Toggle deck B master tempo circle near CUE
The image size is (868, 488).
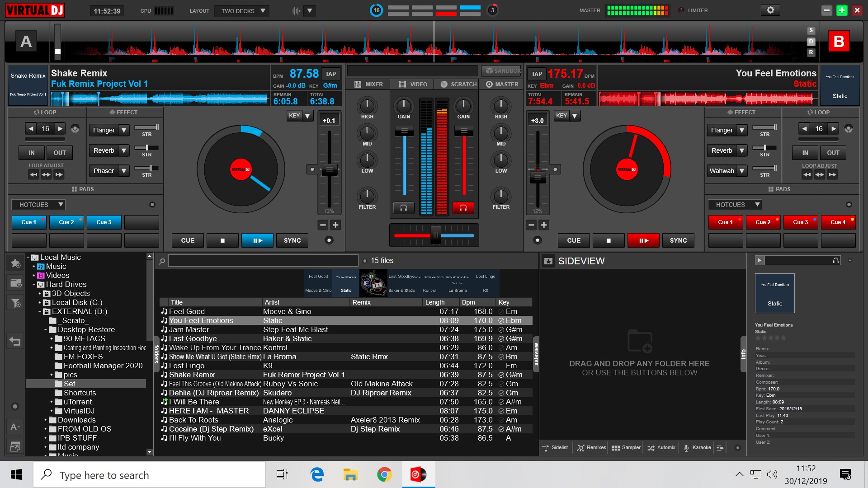point(538,240)
